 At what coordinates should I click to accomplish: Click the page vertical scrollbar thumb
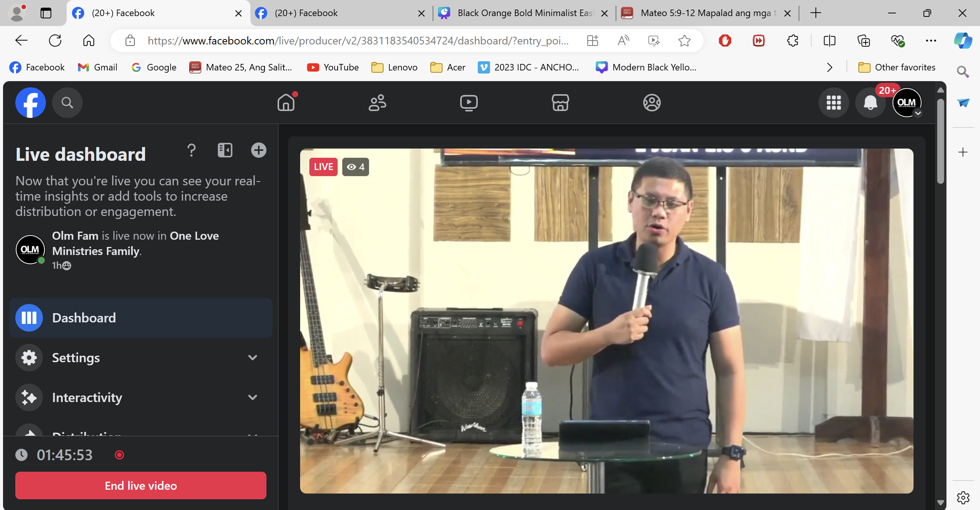pos(940,142)
